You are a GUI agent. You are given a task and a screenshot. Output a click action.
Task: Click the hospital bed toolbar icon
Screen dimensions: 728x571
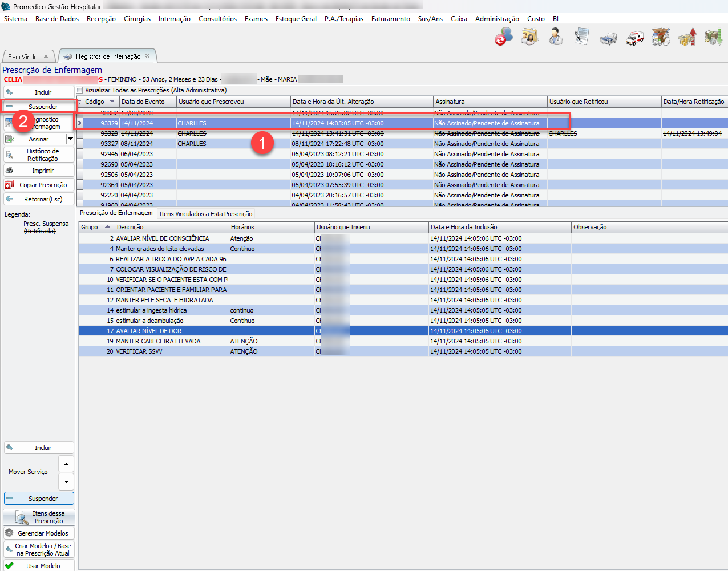[608, 38]
